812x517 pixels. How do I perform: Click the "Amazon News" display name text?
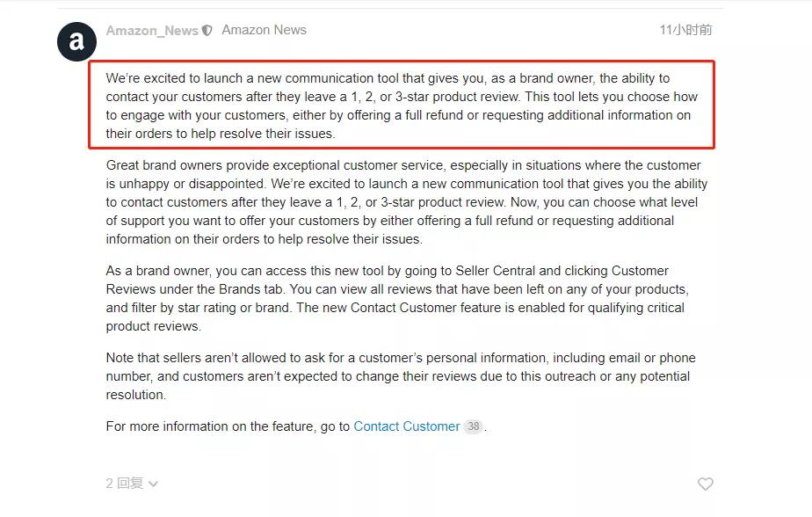coord(264,30)
